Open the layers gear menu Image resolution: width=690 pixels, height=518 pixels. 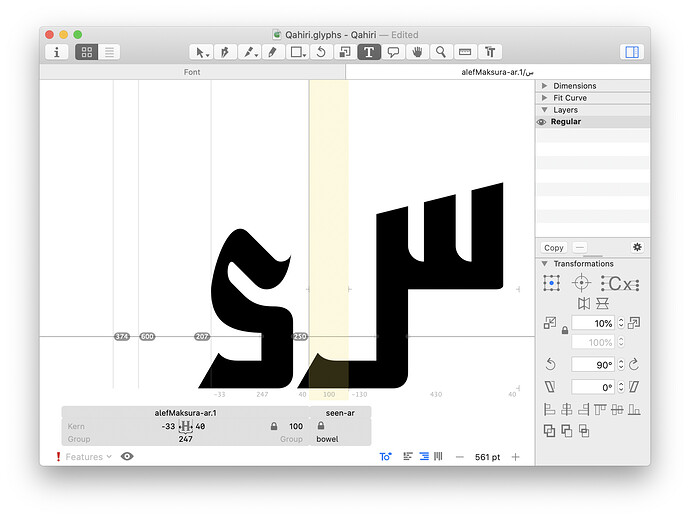click(637, 247)
